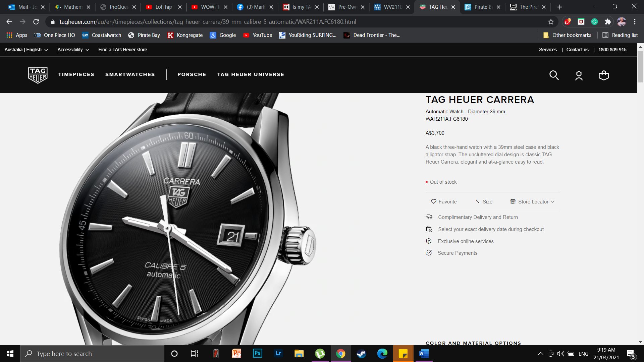Image resolution: width=644 pixels, height=362 pixels.
Task: Click the 1800 809 915 phone link
Action: [612, 50]
